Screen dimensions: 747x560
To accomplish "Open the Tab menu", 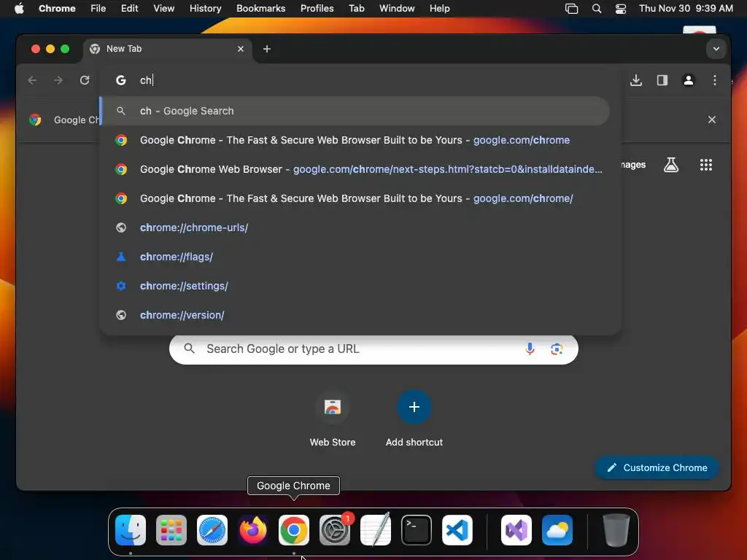I will pyautogui.click(x=356, y=8).
